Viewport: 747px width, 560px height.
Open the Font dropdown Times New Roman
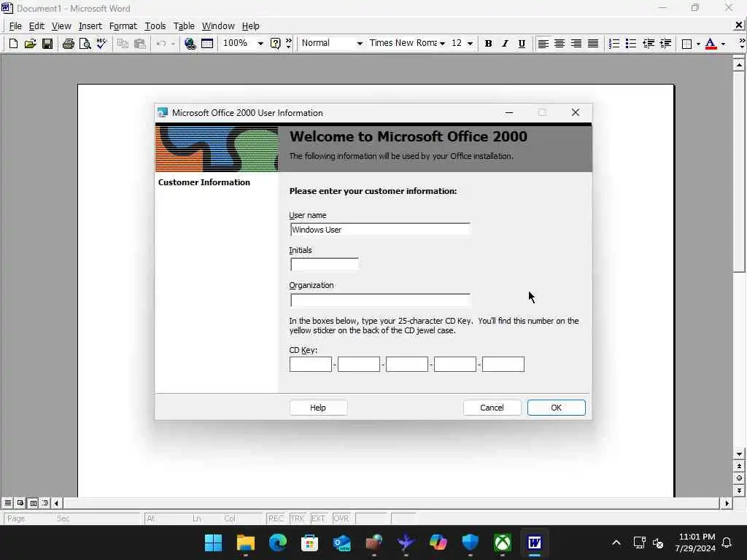pyautogui.click(x=443, y=44)
